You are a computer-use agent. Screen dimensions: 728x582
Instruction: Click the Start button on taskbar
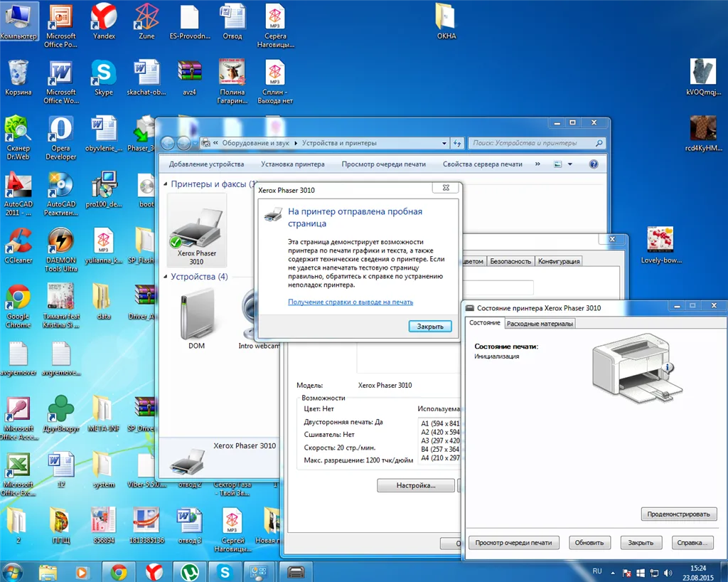click(x=13, y=572)
